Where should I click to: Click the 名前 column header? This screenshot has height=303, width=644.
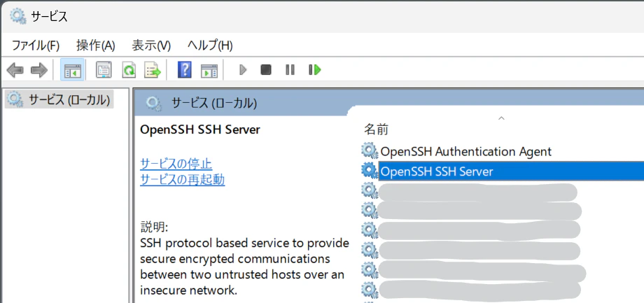coord(376,130)
